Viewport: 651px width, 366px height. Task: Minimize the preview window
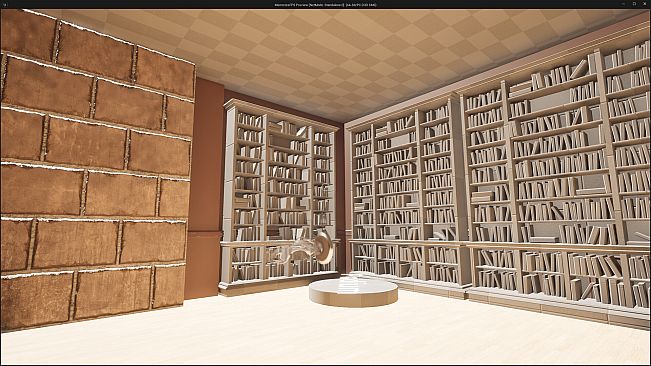[x=624, y=4]
